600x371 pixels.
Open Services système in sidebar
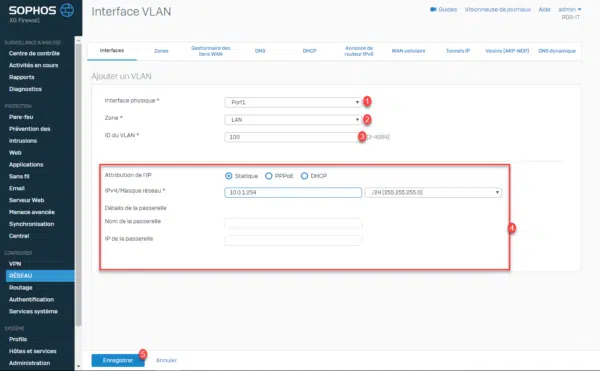pyautogui.click(x=33, y=311)
